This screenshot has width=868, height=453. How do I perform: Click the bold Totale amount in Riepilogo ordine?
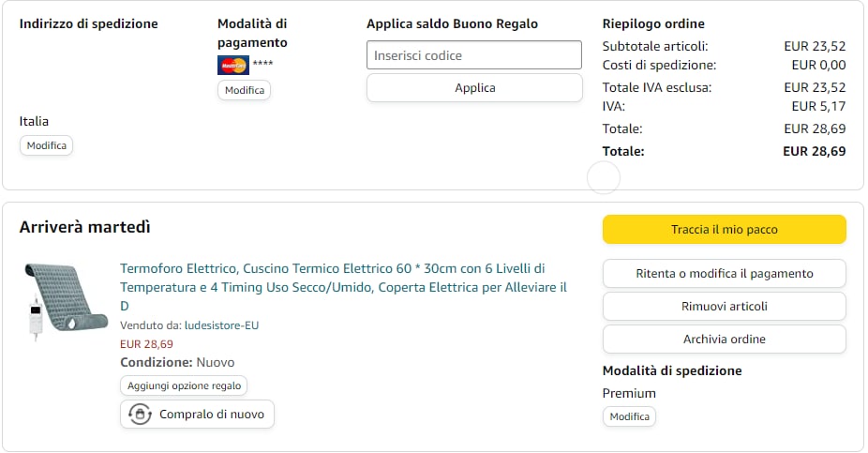pyautogui.click(x=814, y=151)
